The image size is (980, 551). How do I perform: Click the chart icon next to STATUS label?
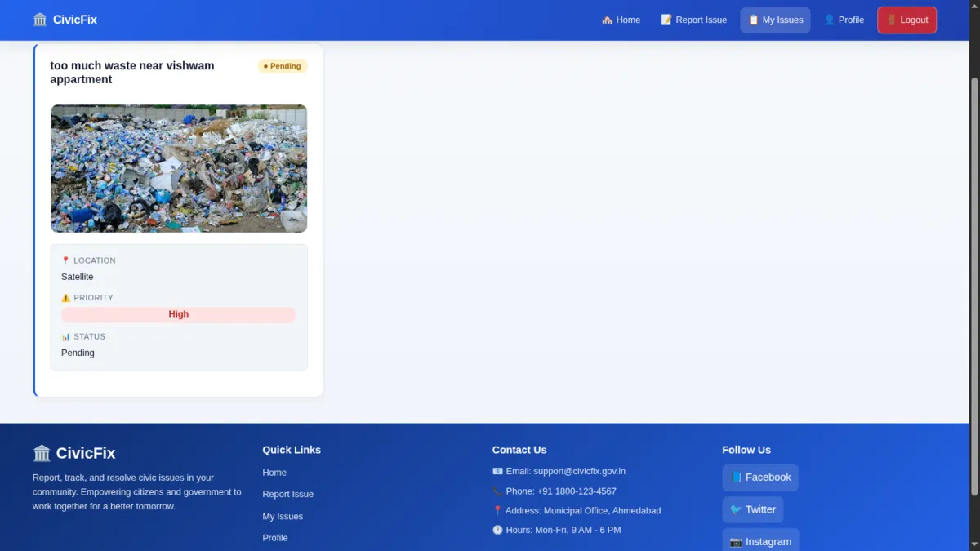pos(66,336)
